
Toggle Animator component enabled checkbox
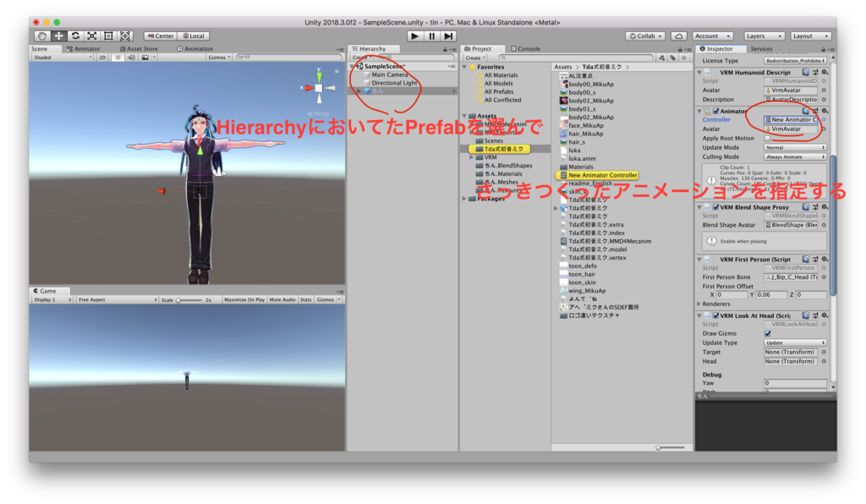[715, 111]
